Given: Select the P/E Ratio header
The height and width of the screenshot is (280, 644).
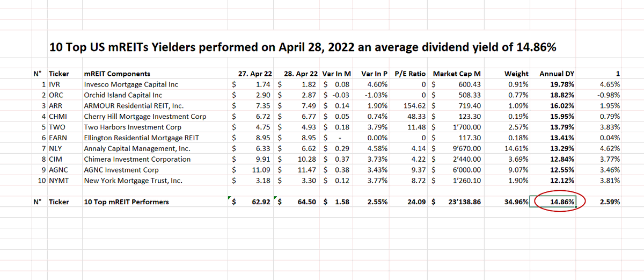Looking at the screenshot, I should click(x=411, y=74).
